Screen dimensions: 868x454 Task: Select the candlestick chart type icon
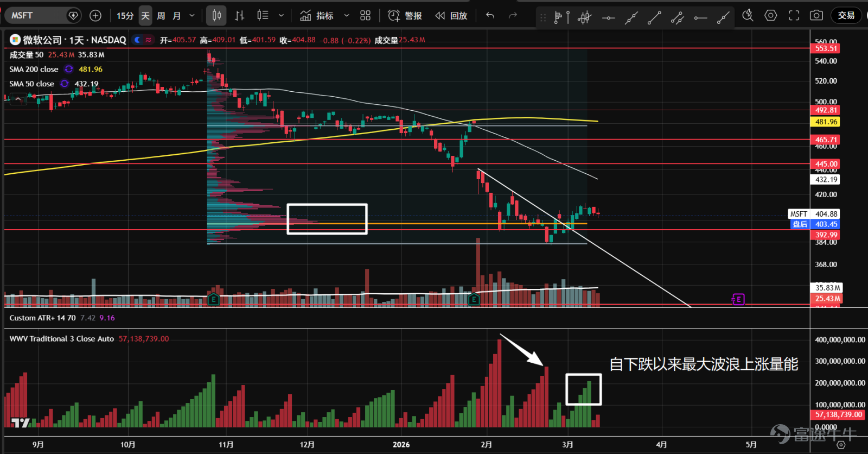tap(216, 16)
